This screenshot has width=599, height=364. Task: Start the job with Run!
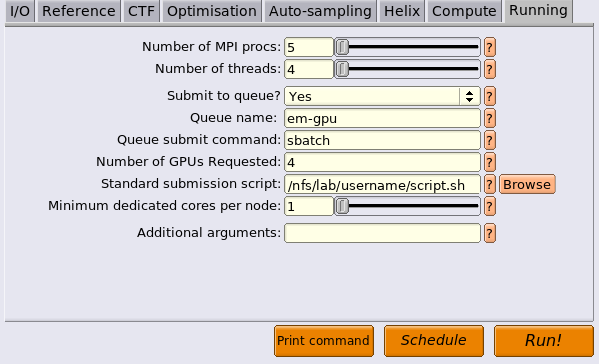point(544,341)
